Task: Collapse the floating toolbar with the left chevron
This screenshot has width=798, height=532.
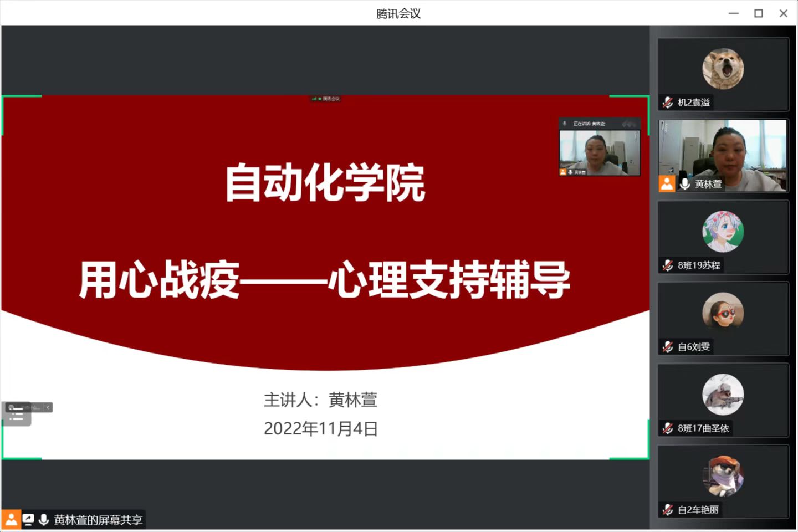Action: click(x=48, y=407)
